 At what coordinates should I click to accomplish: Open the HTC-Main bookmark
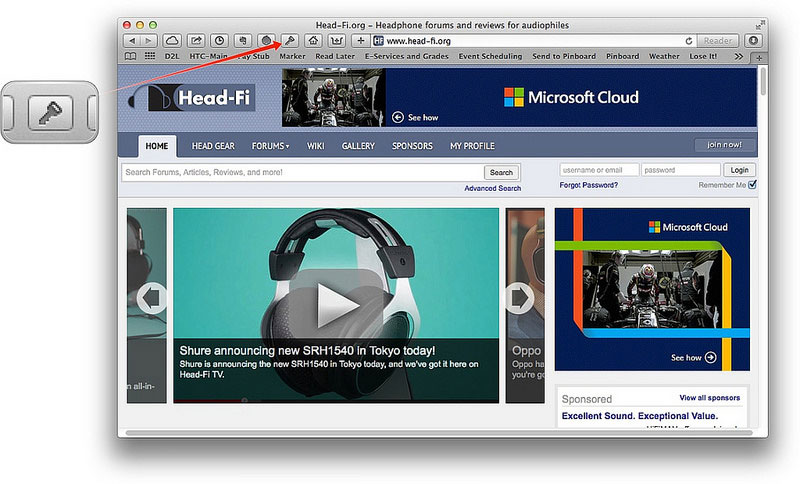click(x=209, y=56)
